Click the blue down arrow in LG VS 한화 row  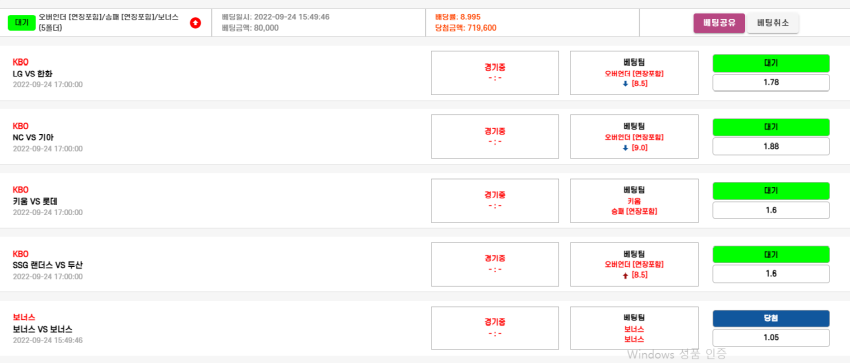(626, 83)
